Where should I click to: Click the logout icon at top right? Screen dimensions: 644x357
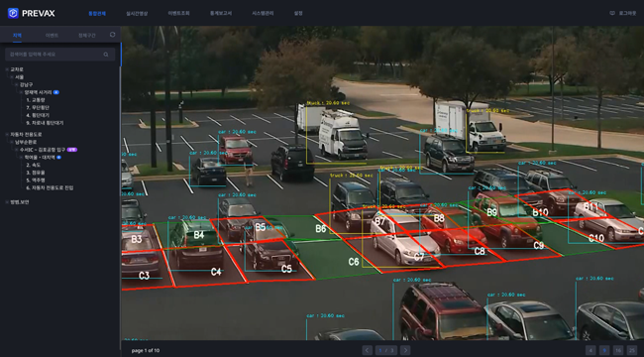coord(612,13)
